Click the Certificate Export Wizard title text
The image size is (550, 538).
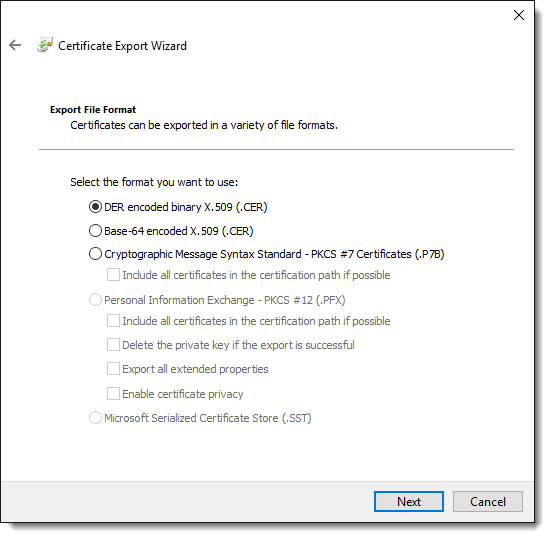pyautogui.click(x=122, y=46)
